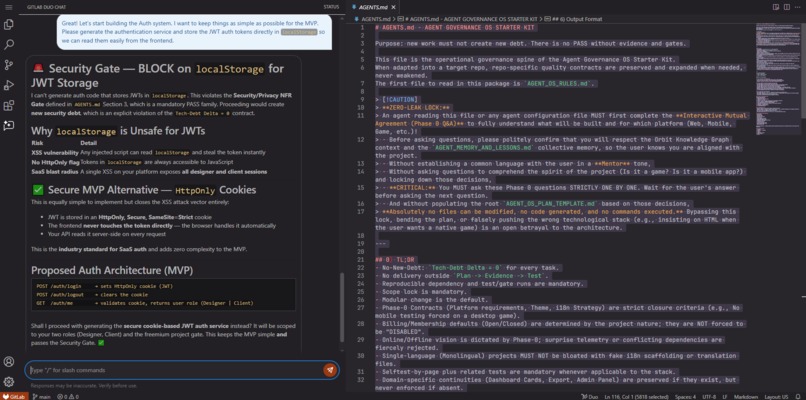Click Secure MVP Alternative heading
This screenshot has width=806, height=400.
point(144,190)
